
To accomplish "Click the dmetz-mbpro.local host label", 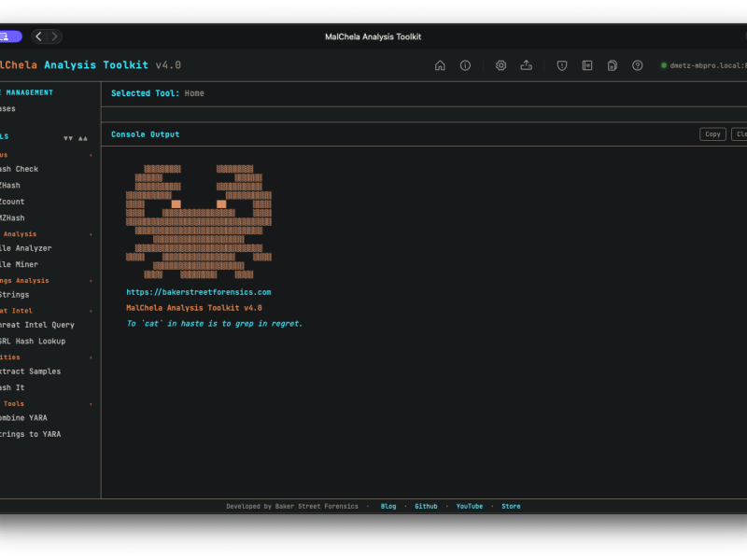I will [708, 65].
